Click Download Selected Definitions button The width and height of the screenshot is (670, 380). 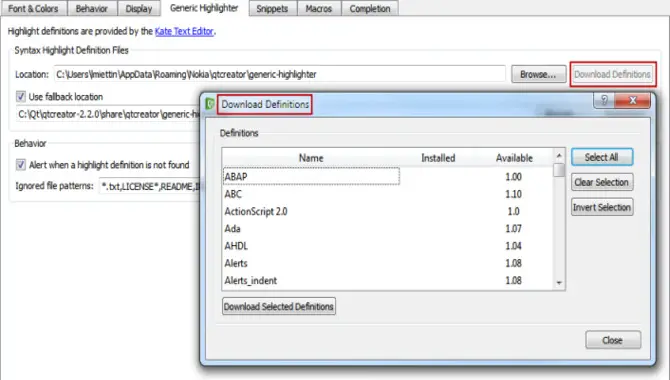point(279,306)
